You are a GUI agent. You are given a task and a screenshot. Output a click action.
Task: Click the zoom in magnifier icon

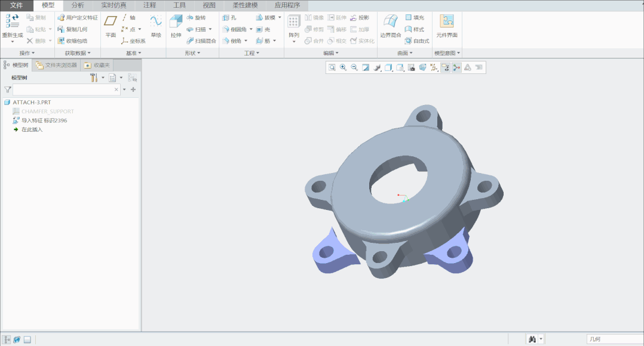(343, 67)
